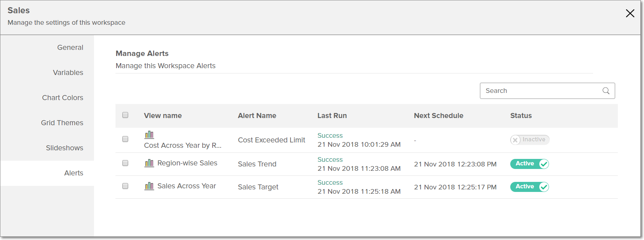This screenshot has width=644, height=240.
Task: Select checkbox for Sales Across Year row
Action: coord(125,186)
